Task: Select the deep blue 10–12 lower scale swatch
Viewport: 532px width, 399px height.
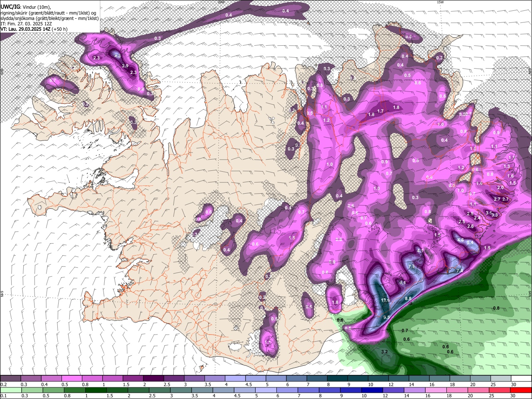Action: tap(372, 390)
